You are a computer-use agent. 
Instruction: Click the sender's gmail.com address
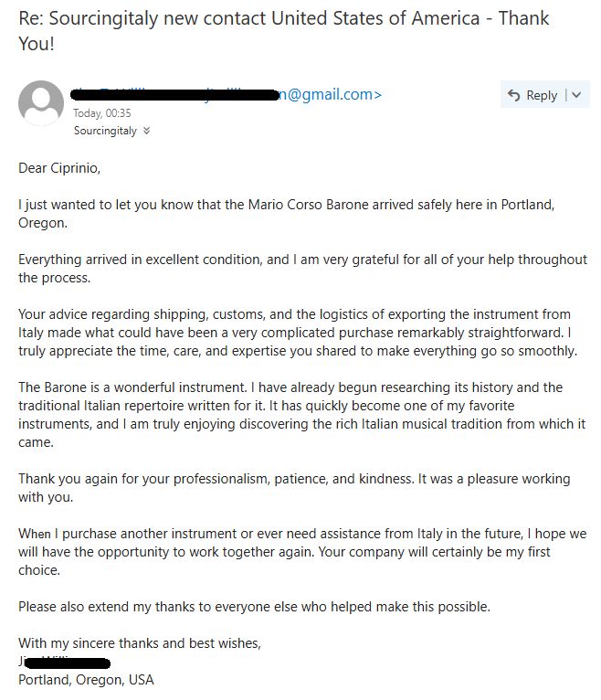tap(227, 95)
